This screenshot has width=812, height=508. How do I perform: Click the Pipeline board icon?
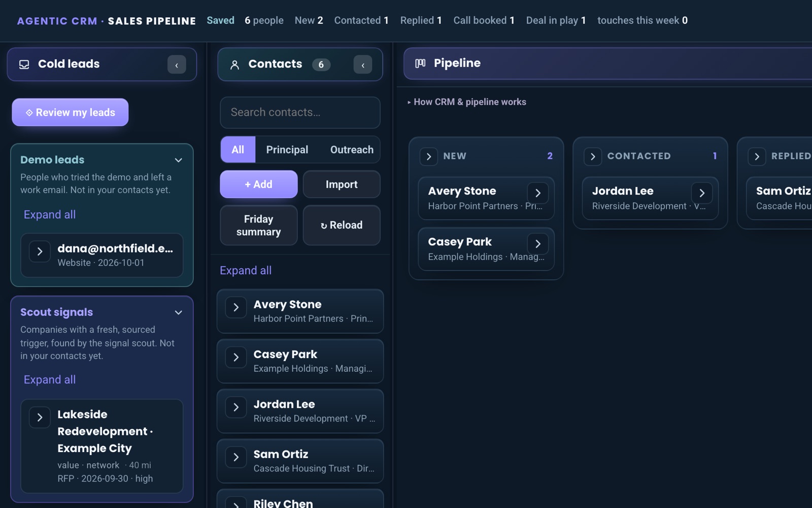420,63
